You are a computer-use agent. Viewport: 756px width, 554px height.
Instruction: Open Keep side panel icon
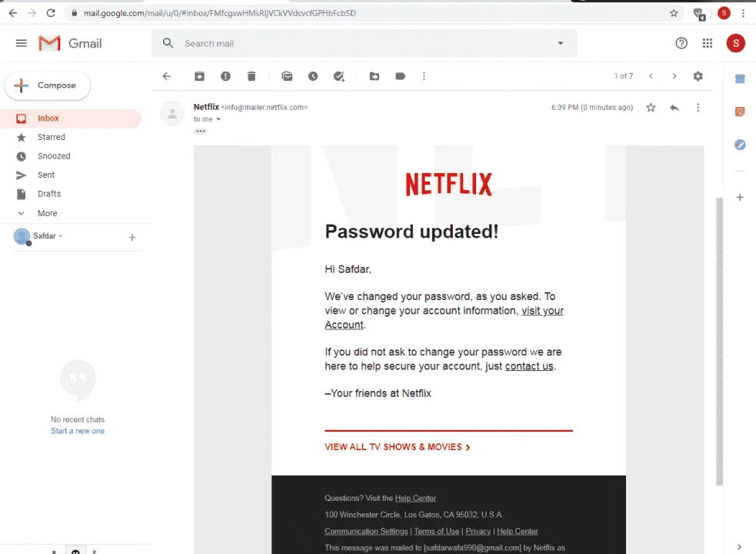740,112
